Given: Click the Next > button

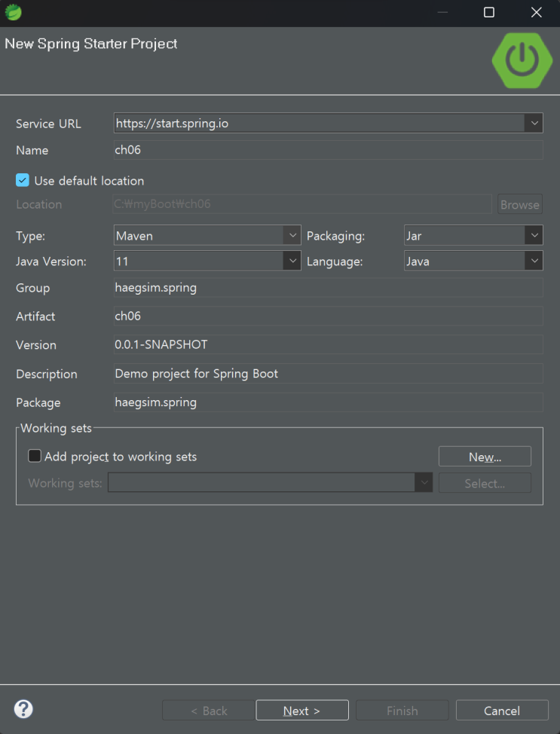Looking at the screenshot, I should click(302, 710).
